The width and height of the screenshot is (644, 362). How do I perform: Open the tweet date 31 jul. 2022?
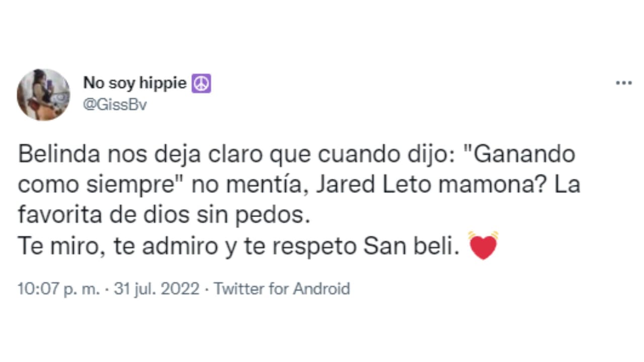coord(156,289)
